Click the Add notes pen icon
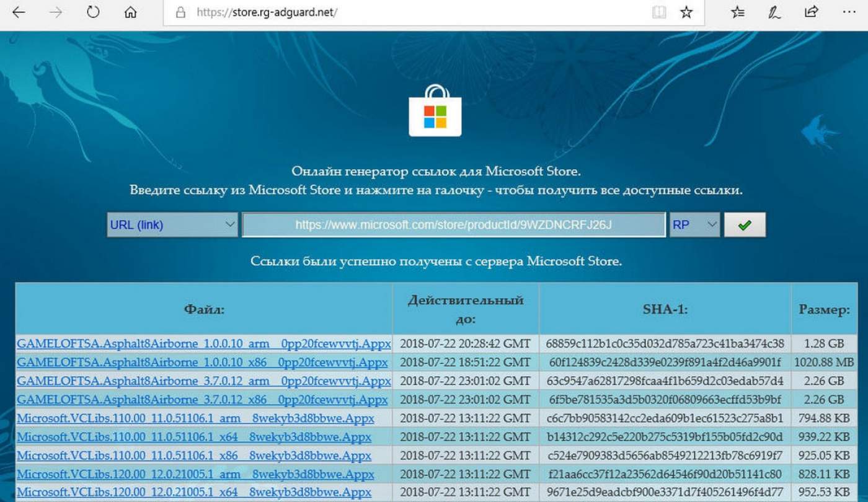 point(774,12)
